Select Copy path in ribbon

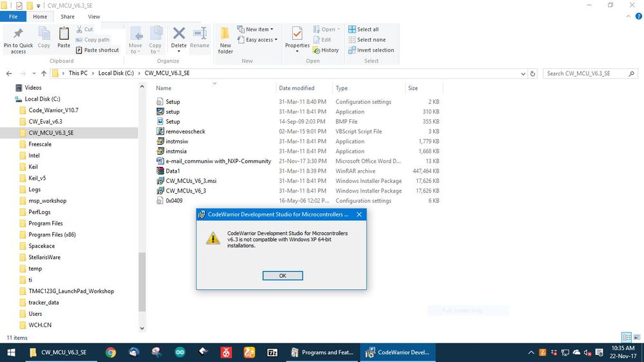pyautogui.click(x=92, y=40)
